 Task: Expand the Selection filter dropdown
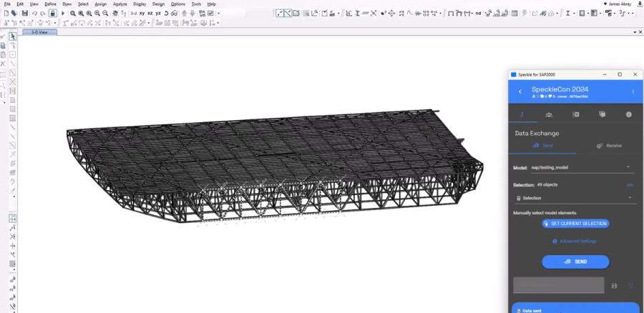[574, 198]
